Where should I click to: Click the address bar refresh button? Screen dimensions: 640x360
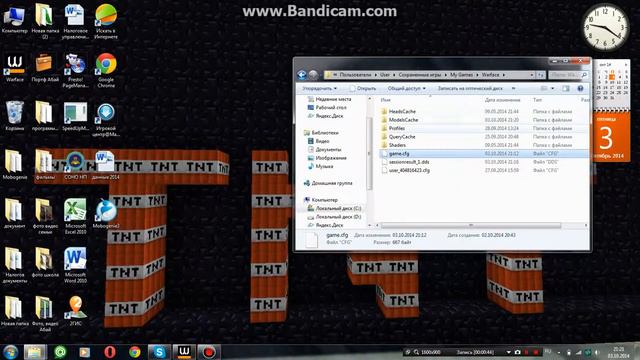click(540, 75)
